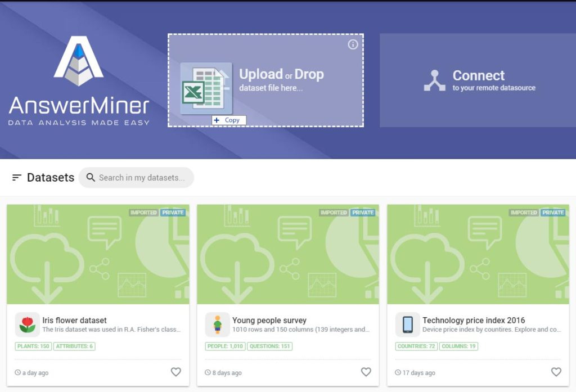This screenshot has width=576, height=392.
Task: Open the Iris flower dataset thumbnail
Action: coord(98,254)
